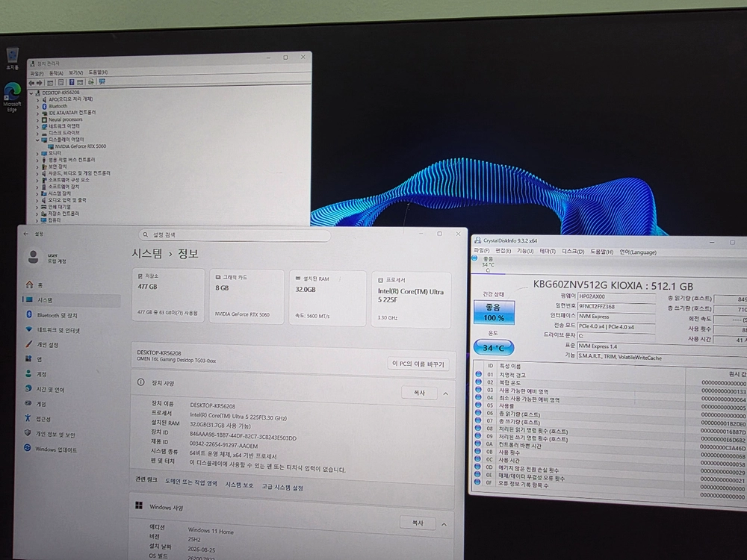The height and width of the screenshot is (560, 747).
Task: Click the 저장소 477 GB card
Action: [x=168, y=295]
